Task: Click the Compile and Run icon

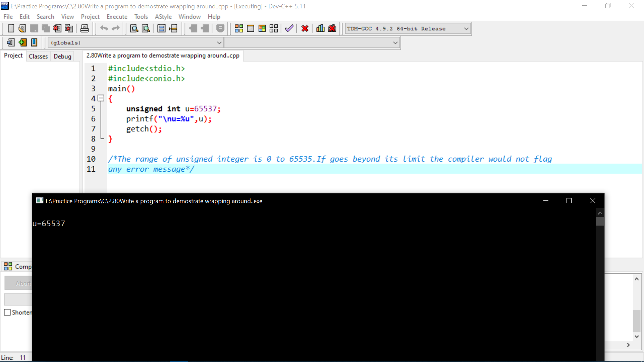Action: (262, 28)
